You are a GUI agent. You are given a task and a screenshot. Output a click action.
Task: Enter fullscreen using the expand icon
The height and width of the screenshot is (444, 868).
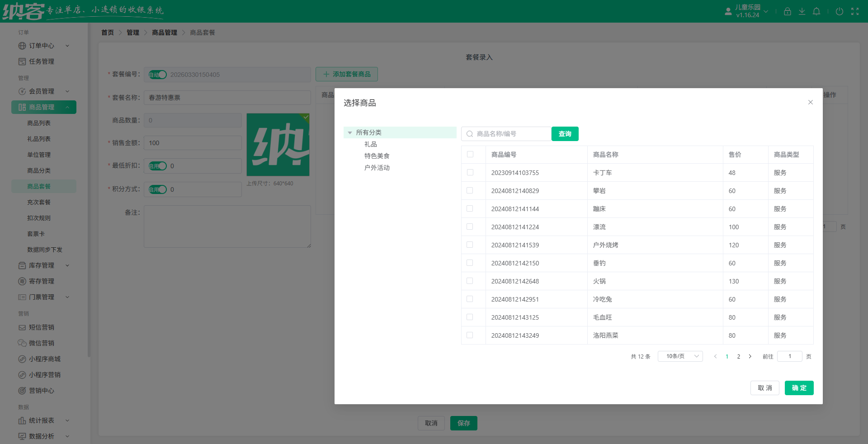855,11
